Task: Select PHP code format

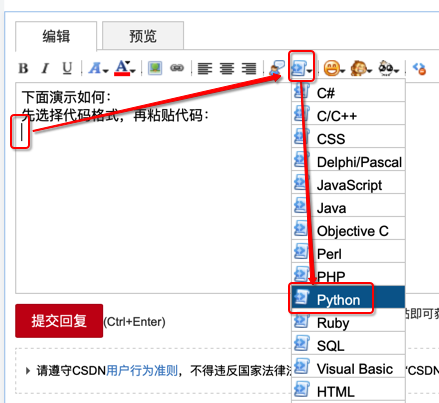Action: tap(348, 274)
